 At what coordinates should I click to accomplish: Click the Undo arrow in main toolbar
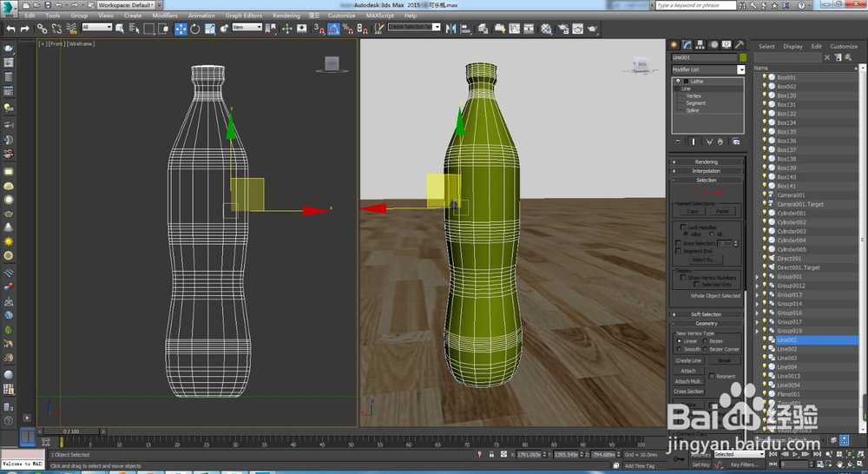click(11, 29)
